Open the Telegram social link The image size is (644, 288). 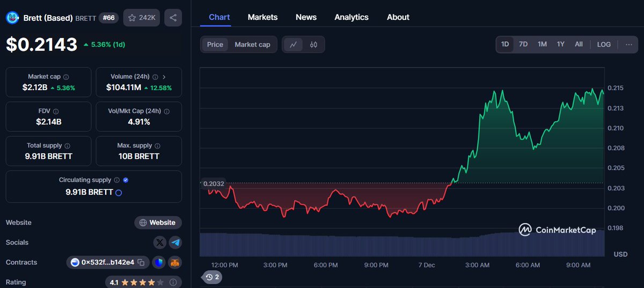pos(175,242)
